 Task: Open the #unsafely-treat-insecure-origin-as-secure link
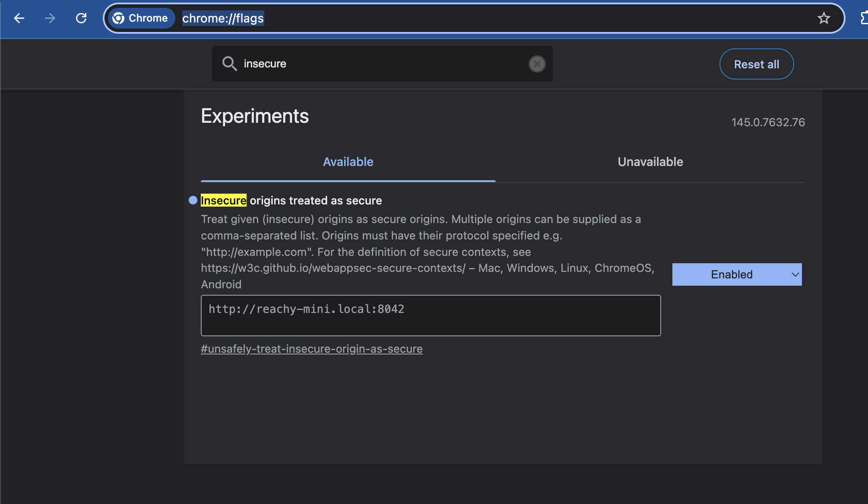pyautogui.click(x=312, y=349)
